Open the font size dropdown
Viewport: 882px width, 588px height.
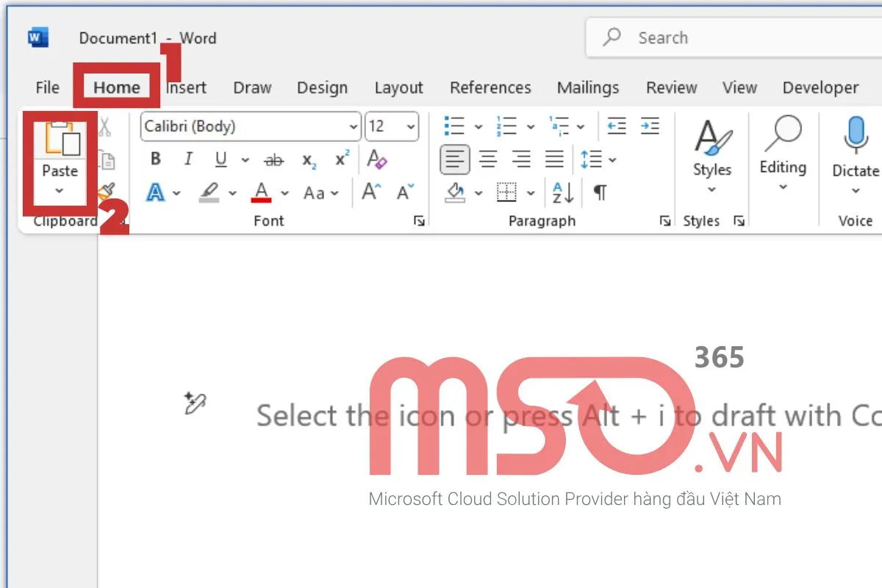point(409,126)
